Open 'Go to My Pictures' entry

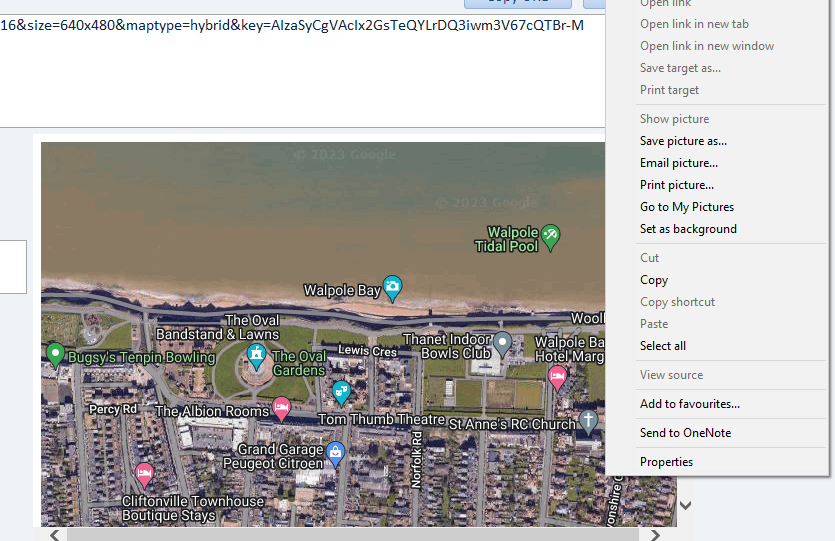tap(687, 207)
